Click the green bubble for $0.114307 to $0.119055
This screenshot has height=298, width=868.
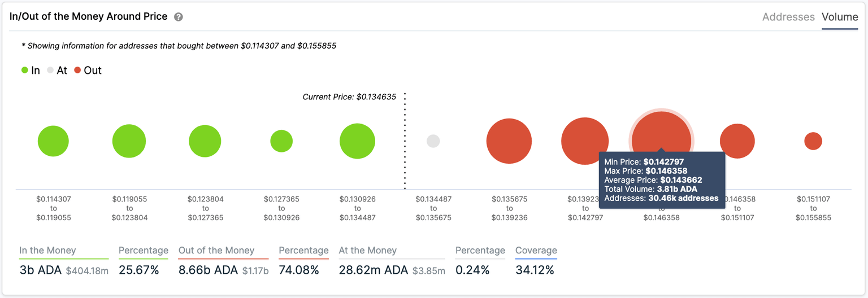point(53,141)
